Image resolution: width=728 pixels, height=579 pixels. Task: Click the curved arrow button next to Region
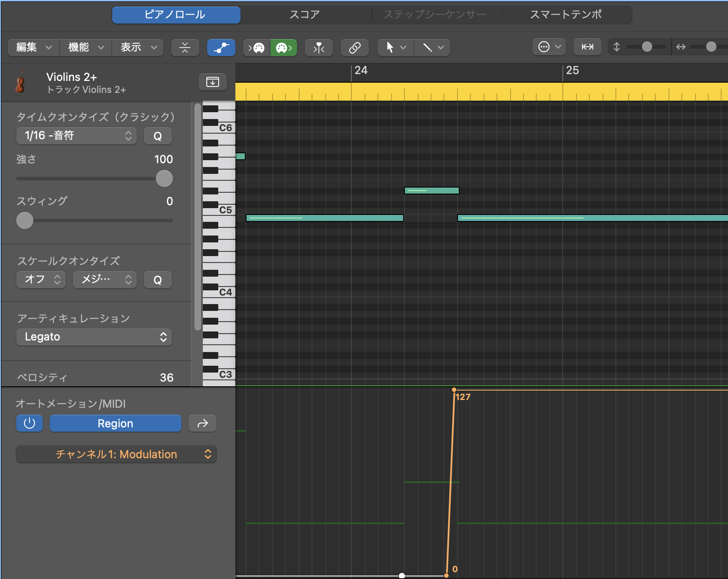202,423
